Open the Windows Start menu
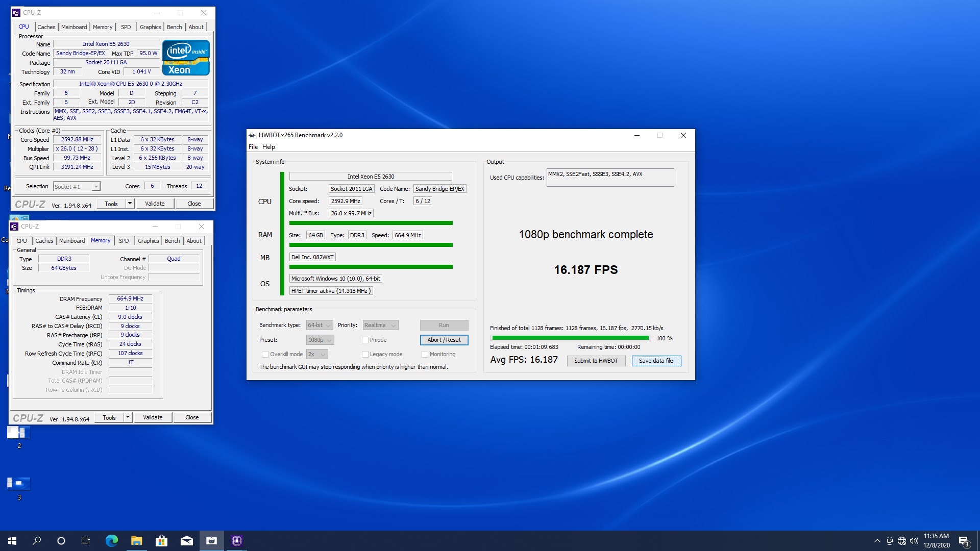980x551 pixels. (x=12, y=541)
